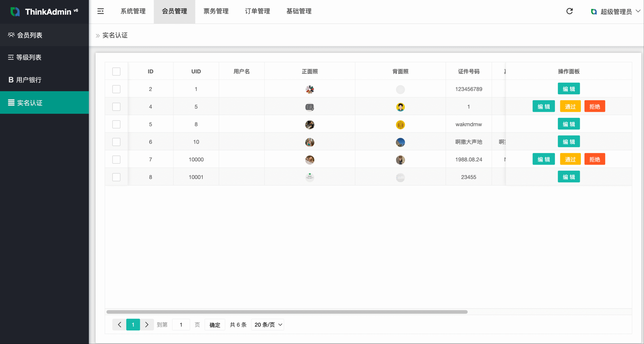The height and width of the screenshot is (344, 644).
Task: Click 拒绝 for row ID 7
Action: coord(594,159)
